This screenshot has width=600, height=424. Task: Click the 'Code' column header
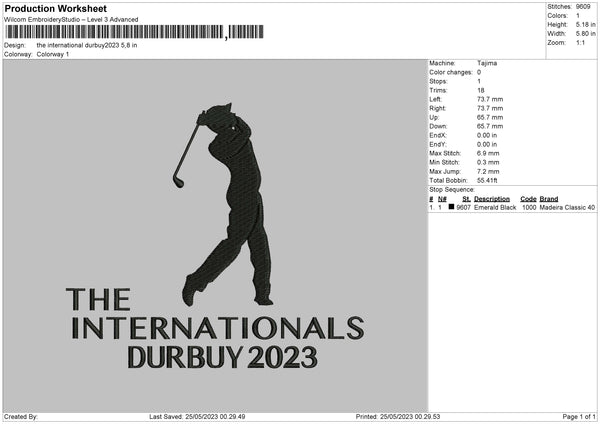528,199
